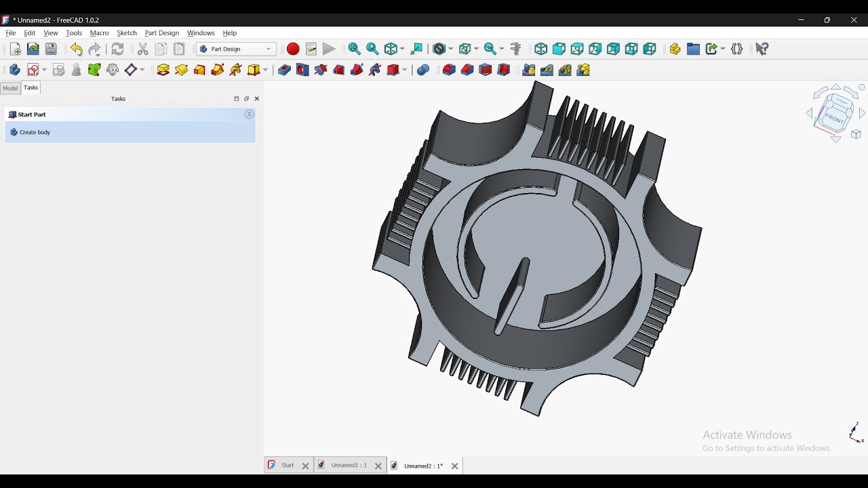Image resolution: width=868 pixels, height=488 pixels.
Task: Click the Pocket tool icon
Action: click(285, 70)
